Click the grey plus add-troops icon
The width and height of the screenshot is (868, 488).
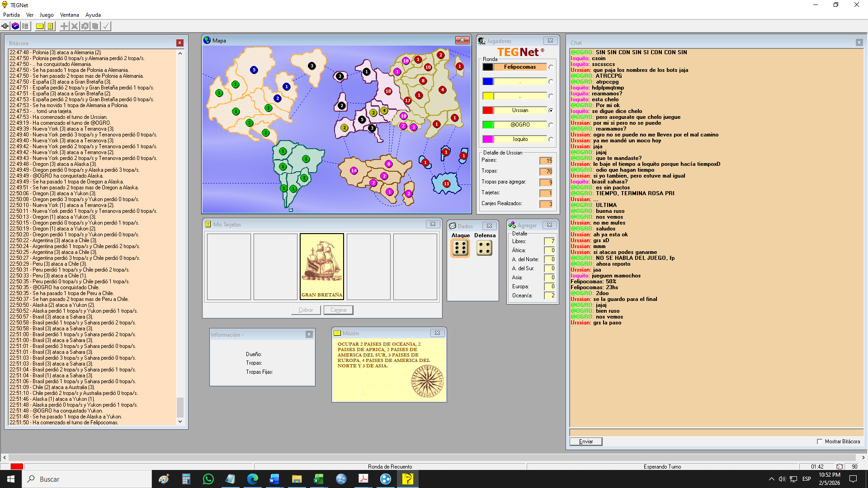coord(64,26)
